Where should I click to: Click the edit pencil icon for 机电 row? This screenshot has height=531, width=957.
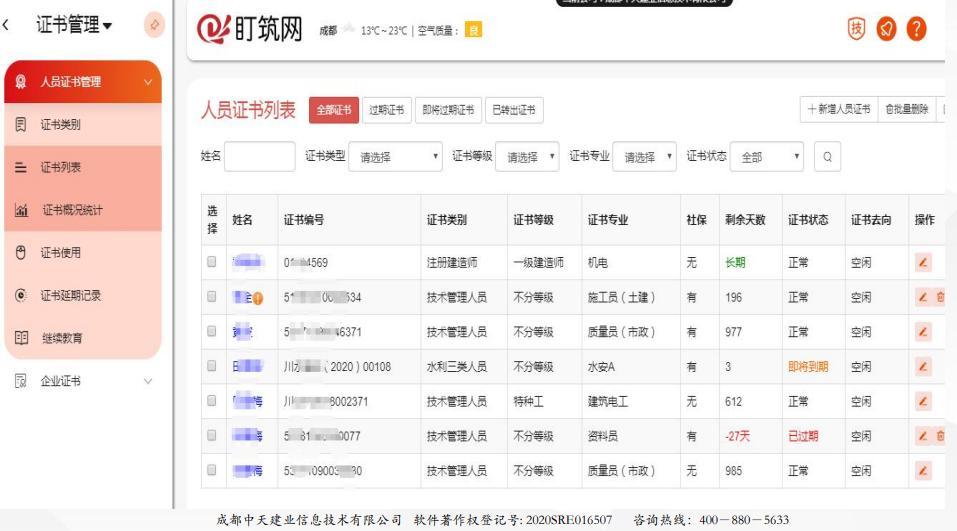click(x=923, y=263)
